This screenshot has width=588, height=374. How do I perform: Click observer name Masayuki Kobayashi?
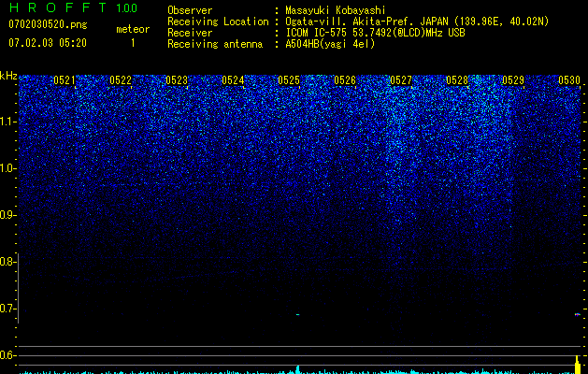tap(336, 10)
